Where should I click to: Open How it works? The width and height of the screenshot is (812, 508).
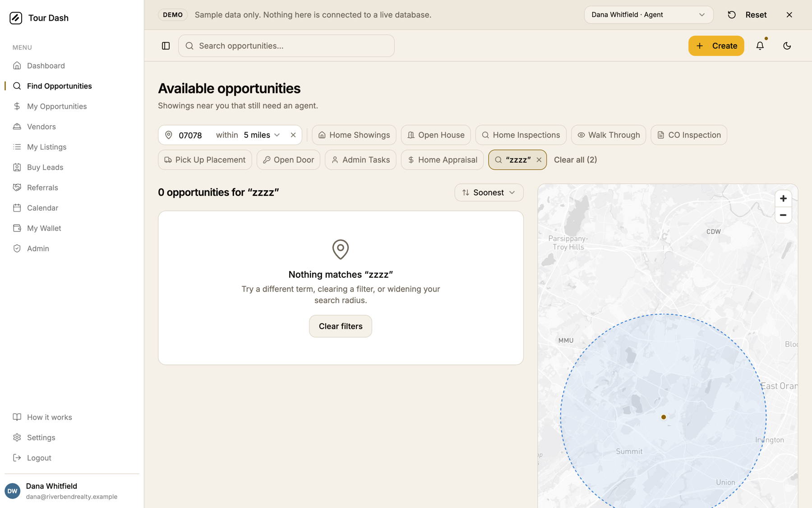72,417
